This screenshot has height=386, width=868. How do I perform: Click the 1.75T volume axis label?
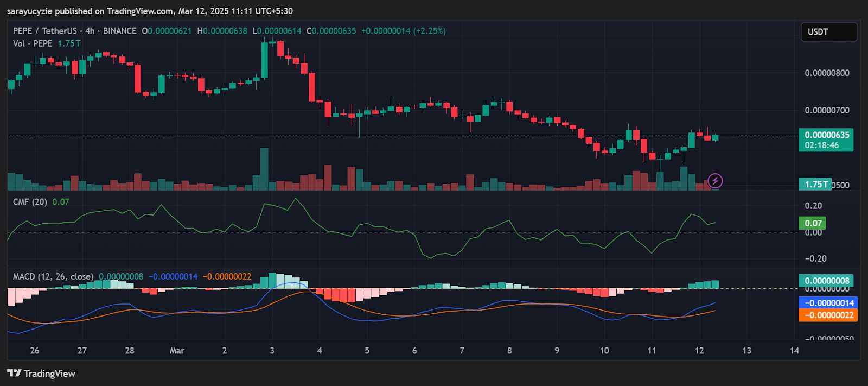coord(815,185)
